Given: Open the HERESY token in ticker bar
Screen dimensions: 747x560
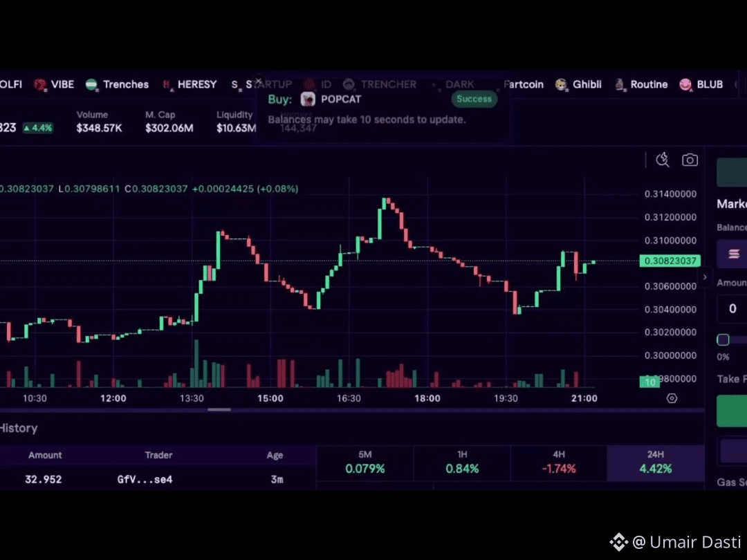Looking at the screenshot, I should [190, 85].
